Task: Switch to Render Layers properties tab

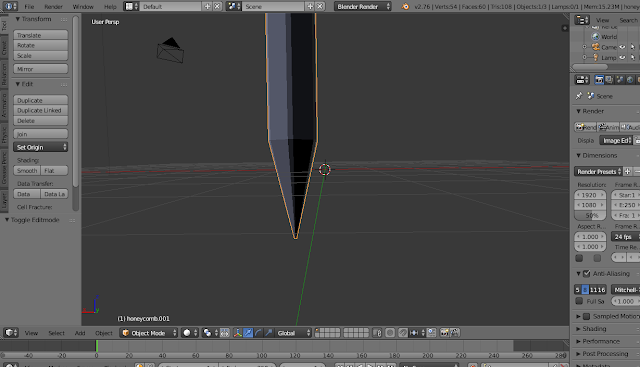Action: coord(609,80)
